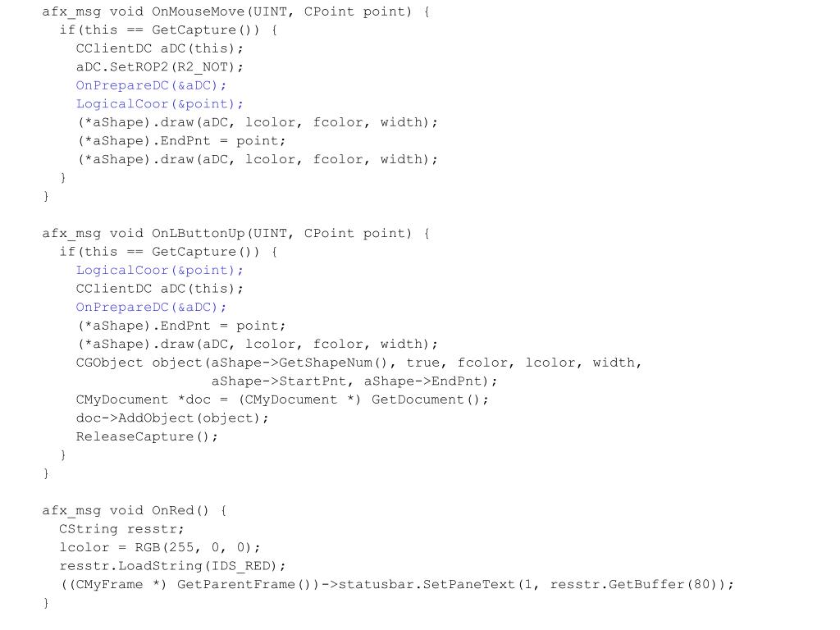Click the ReleaseCapture() call
840x630 pixels.
pos(147,436)
